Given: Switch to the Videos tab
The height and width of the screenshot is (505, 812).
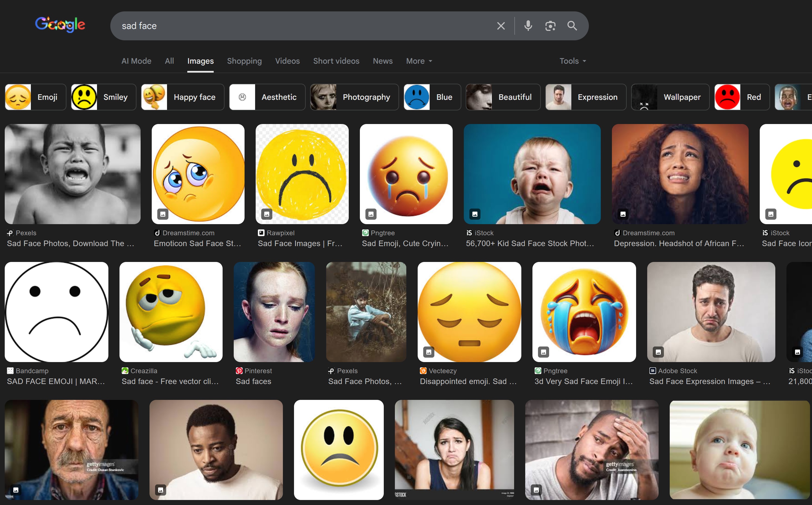Looking at the screenshot, I should coord(287,61).
